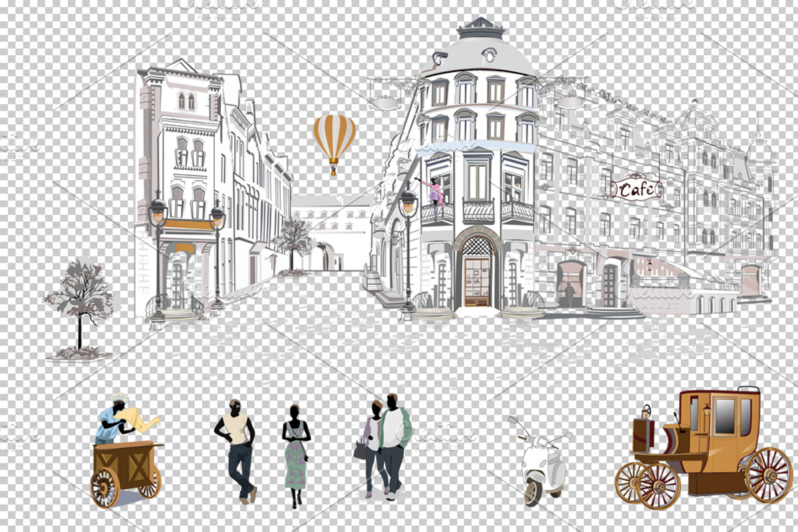Select the vintage yellow carriage
The image size is (798, 532).
coord(705,447)
